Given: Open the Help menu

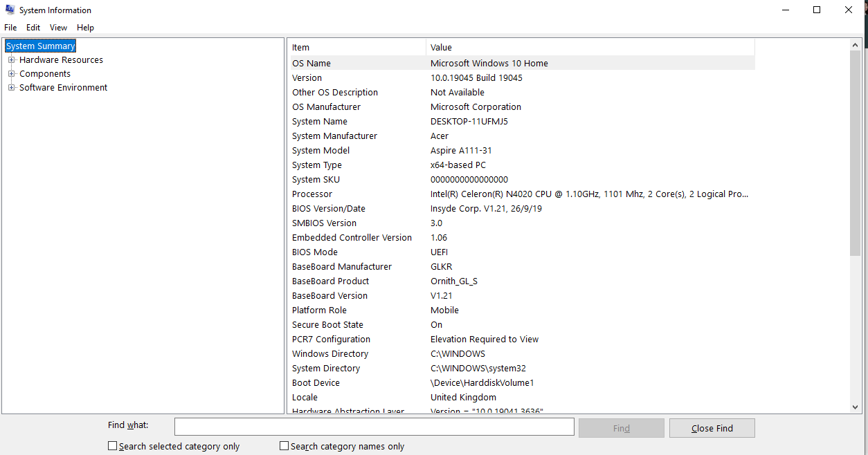Looking at the screenshot, I should 86,28.
